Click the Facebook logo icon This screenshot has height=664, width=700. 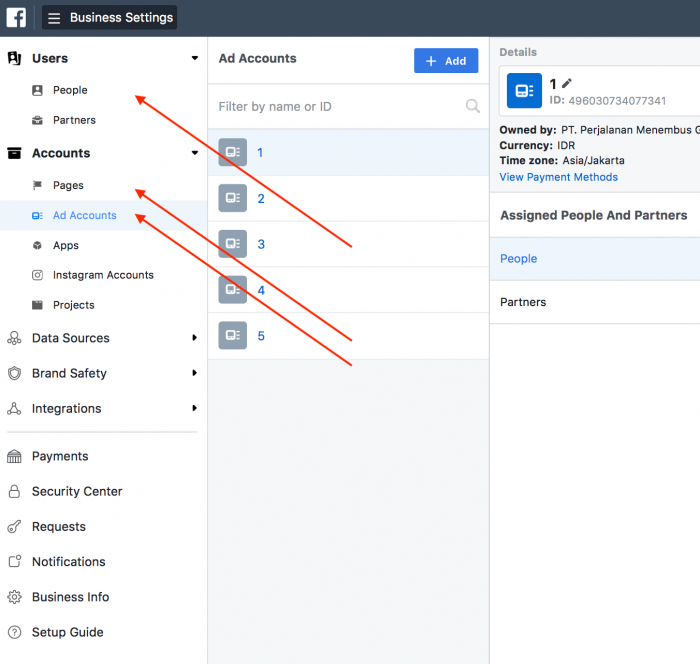click(x=16, y=17)
